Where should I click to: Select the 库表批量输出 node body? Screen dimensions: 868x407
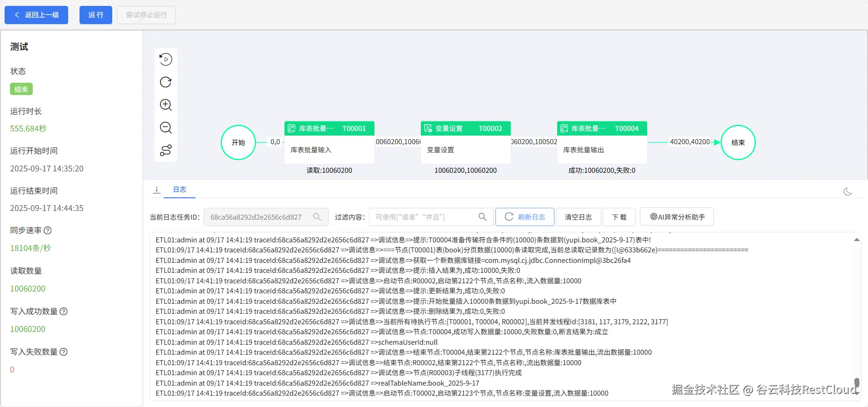coord(602,150)
